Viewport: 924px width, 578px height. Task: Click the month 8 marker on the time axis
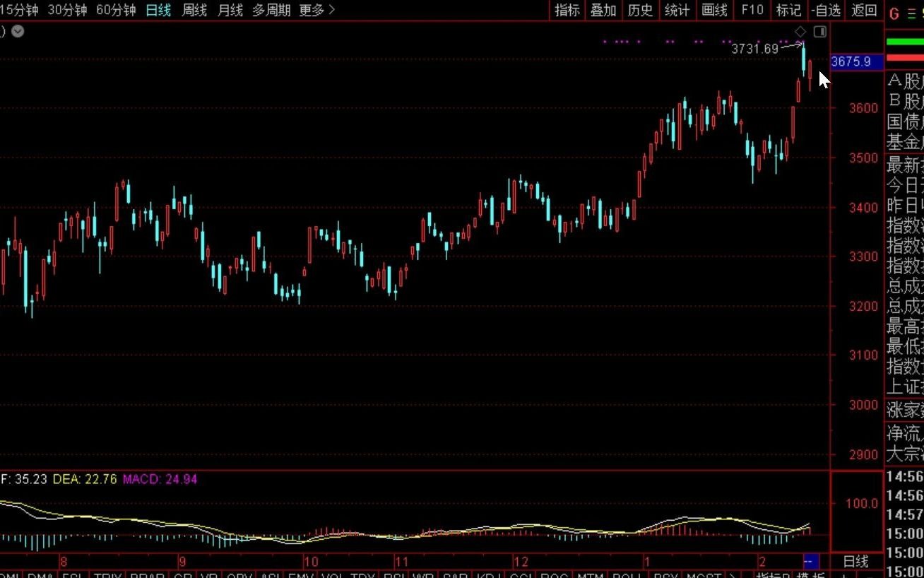click(x=64, y=562)
